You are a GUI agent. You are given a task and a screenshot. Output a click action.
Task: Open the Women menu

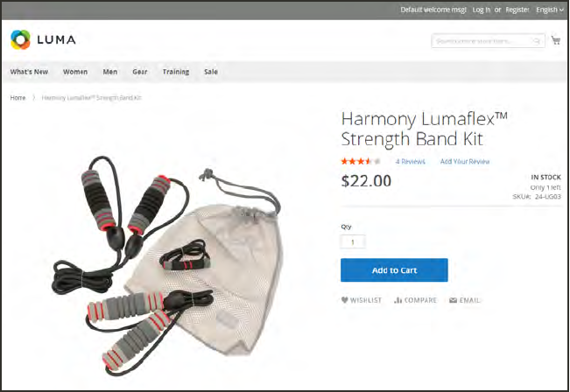click(x=75, y=72)
